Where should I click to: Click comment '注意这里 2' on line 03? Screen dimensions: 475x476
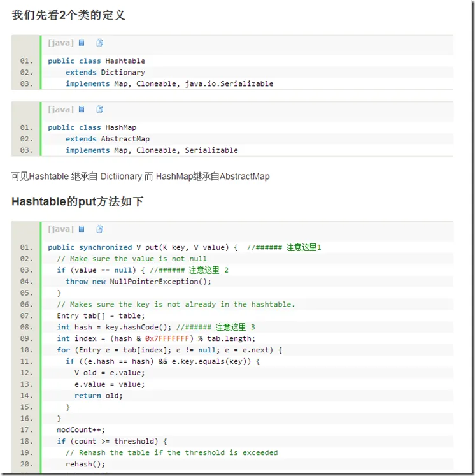point(209,270)
